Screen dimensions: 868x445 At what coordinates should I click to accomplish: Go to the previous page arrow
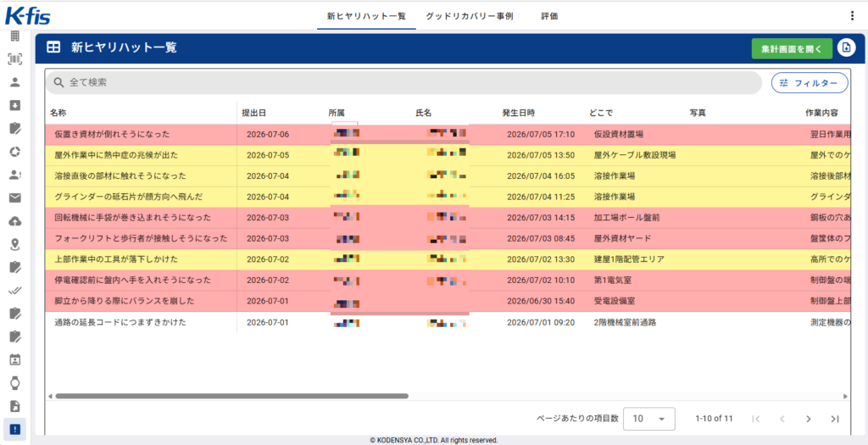[782, 419]
